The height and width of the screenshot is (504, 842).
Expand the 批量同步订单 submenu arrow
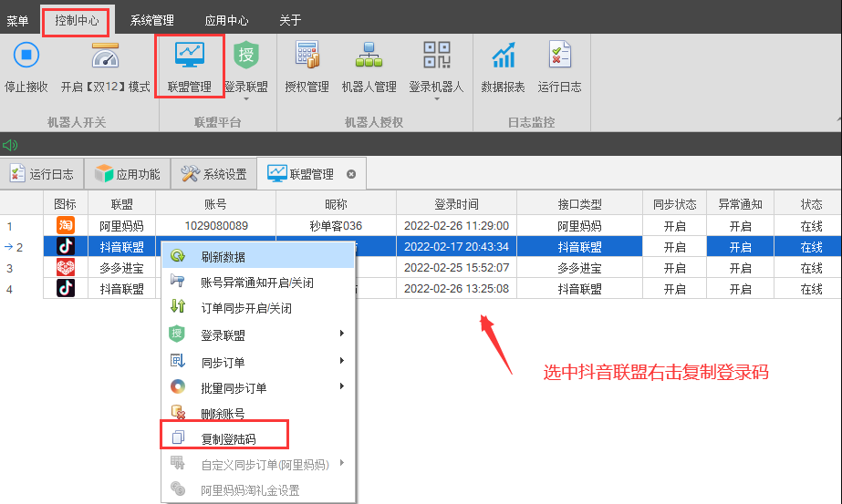coord(341,386)
